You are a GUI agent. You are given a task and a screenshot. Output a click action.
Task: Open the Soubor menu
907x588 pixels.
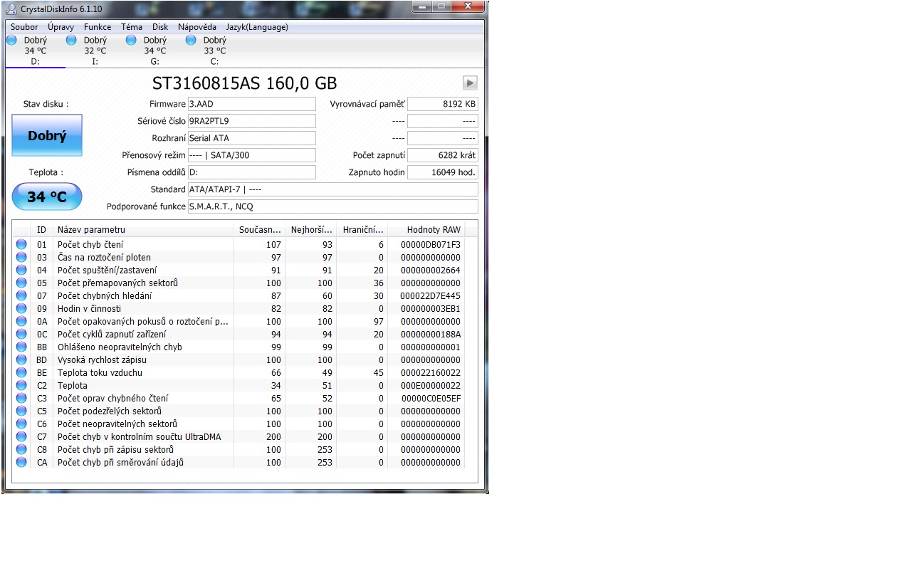24,27
